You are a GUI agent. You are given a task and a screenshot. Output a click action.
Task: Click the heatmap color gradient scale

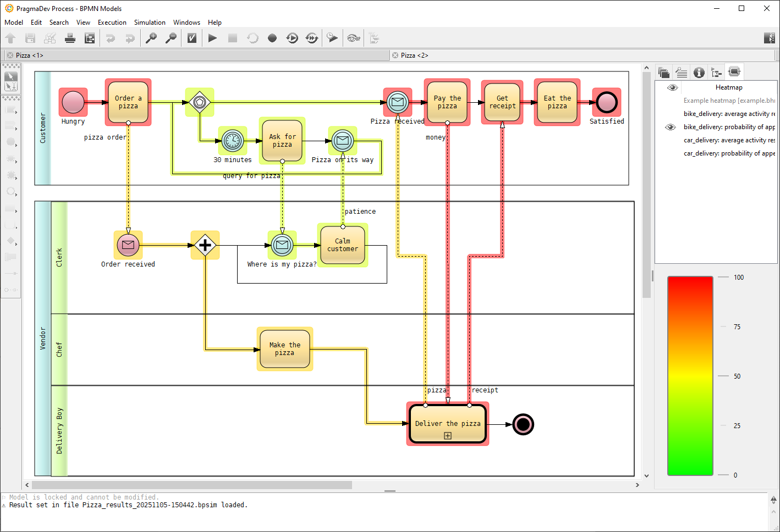690,376
